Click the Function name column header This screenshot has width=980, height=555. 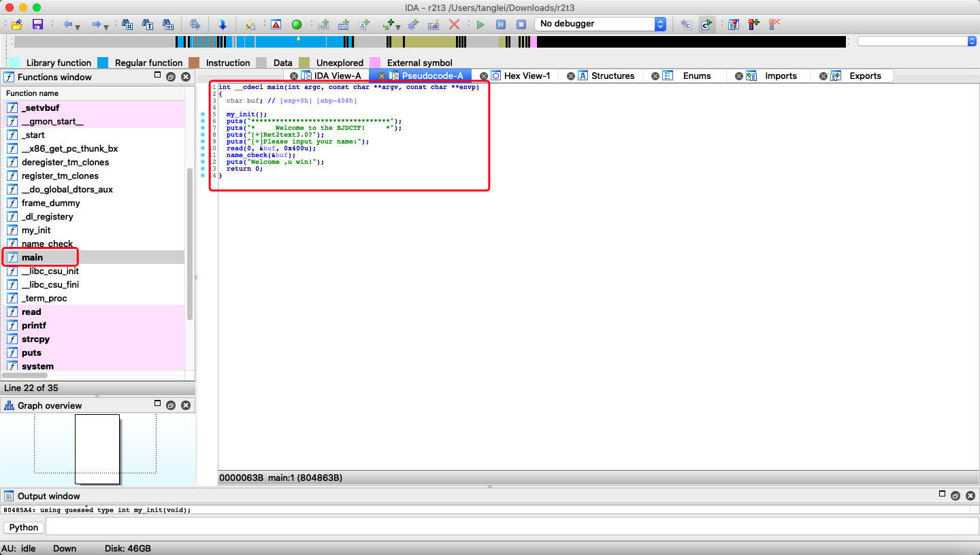(x=93, y=93)
